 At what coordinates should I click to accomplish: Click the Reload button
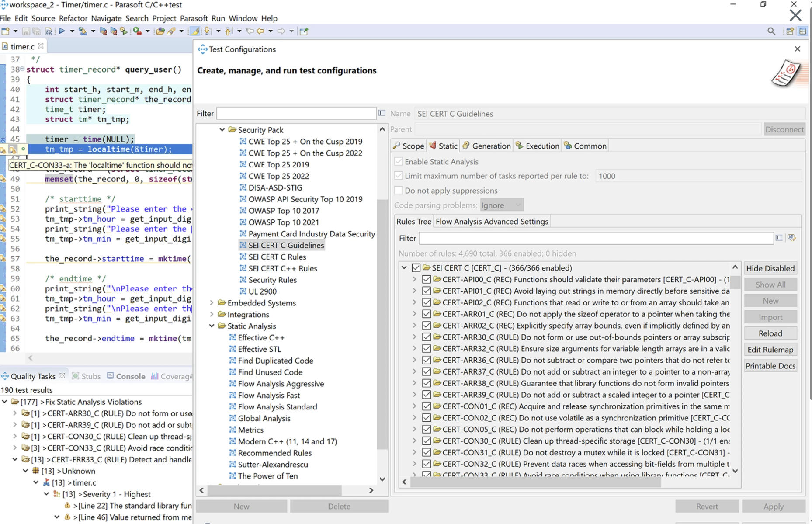point(770,333)
